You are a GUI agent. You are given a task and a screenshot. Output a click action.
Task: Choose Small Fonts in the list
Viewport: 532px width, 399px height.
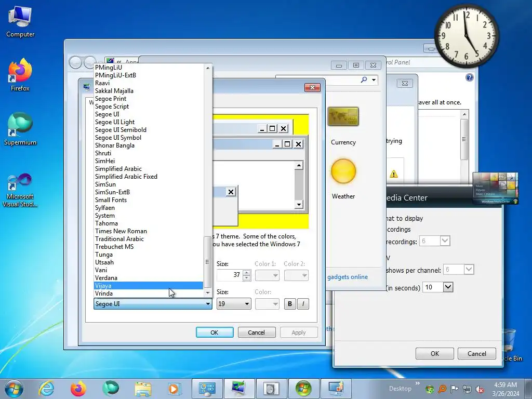pyautogui.click(x=148, y=200)
